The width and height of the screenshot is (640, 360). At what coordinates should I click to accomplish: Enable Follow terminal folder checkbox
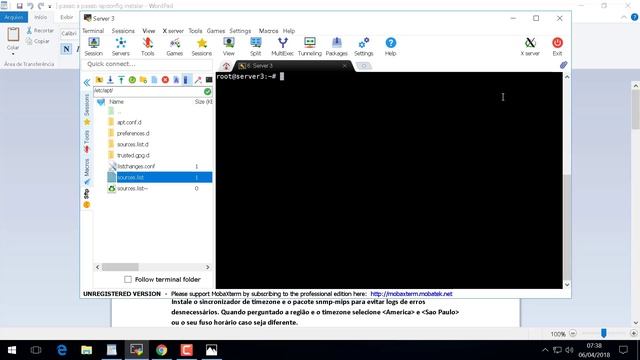[x=128, y=280]
